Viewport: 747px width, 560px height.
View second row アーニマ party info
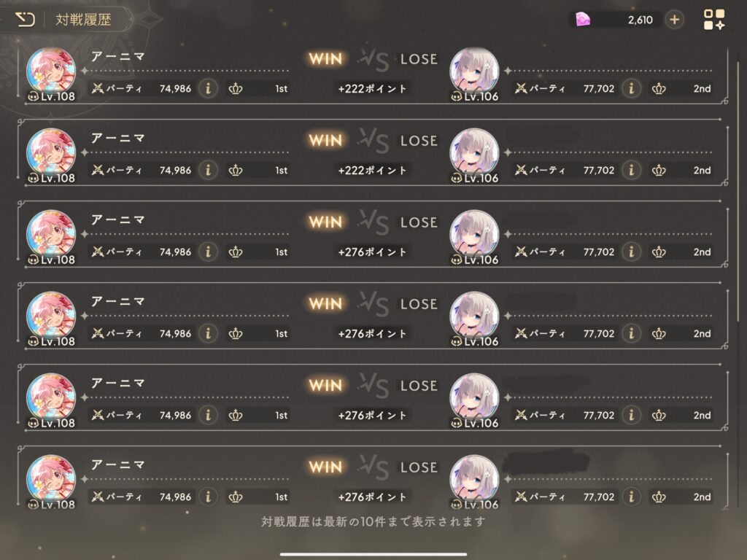[208, 170]
